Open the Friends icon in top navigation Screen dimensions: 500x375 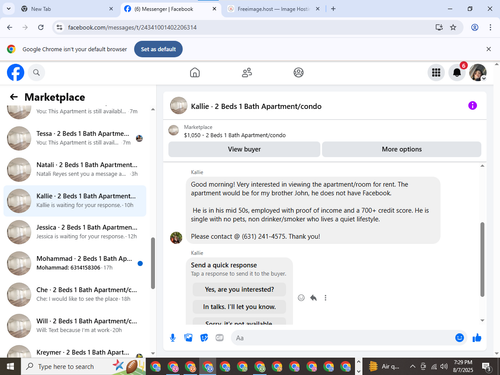(247, 72)
